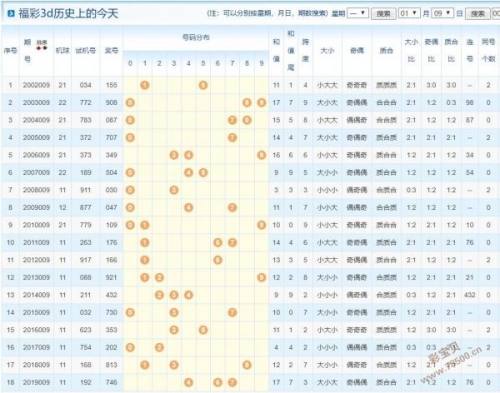
Task: Click the orange 3 ball in row 2006009
Action: coord(174,155)
